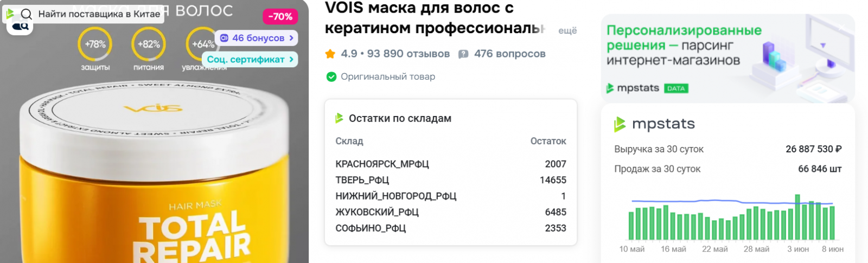Click the mpstats icon beside Остатки по складам

pyautogui.click(x=340, y=118)
